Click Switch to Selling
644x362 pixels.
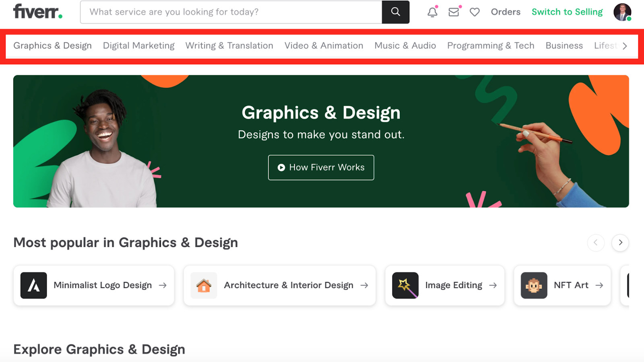coord(567,12)
